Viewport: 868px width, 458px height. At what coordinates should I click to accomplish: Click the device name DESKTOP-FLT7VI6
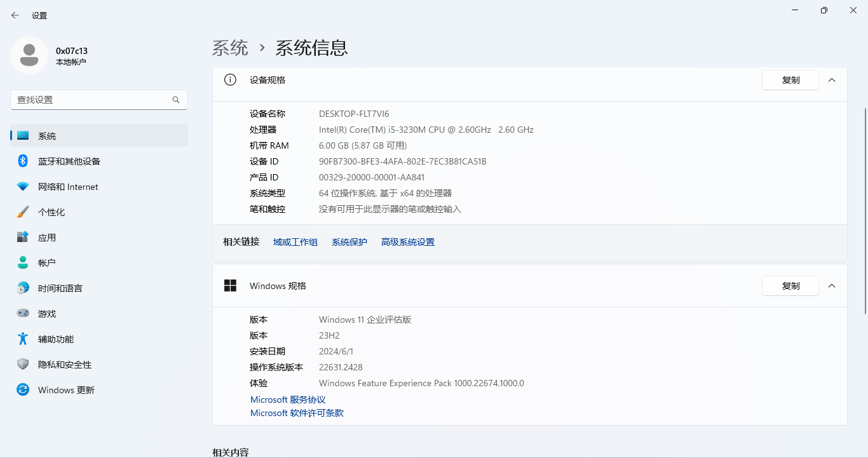[354, 114]
